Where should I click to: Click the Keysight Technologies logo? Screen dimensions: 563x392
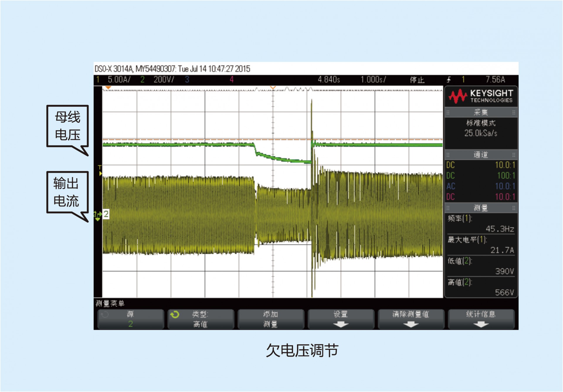pos(481,96)
